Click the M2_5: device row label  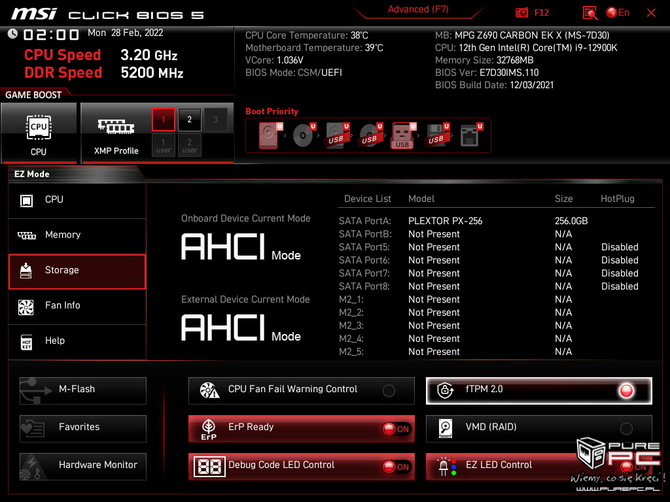[x=351, y=352]
